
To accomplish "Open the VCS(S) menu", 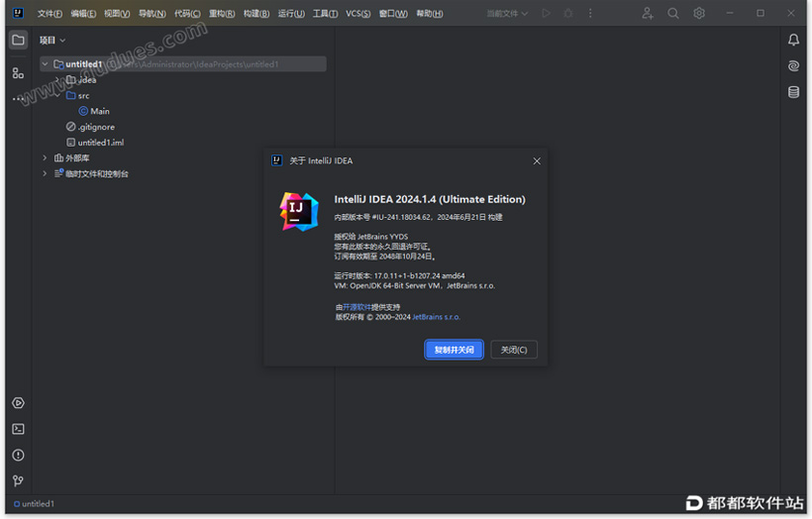I will [x=357, y=14].
